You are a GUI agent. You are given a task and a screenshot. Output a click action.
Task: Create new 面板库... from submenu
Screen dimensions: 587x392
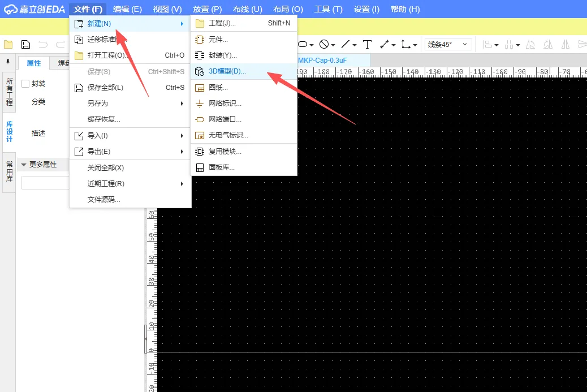tap(244, 167)
